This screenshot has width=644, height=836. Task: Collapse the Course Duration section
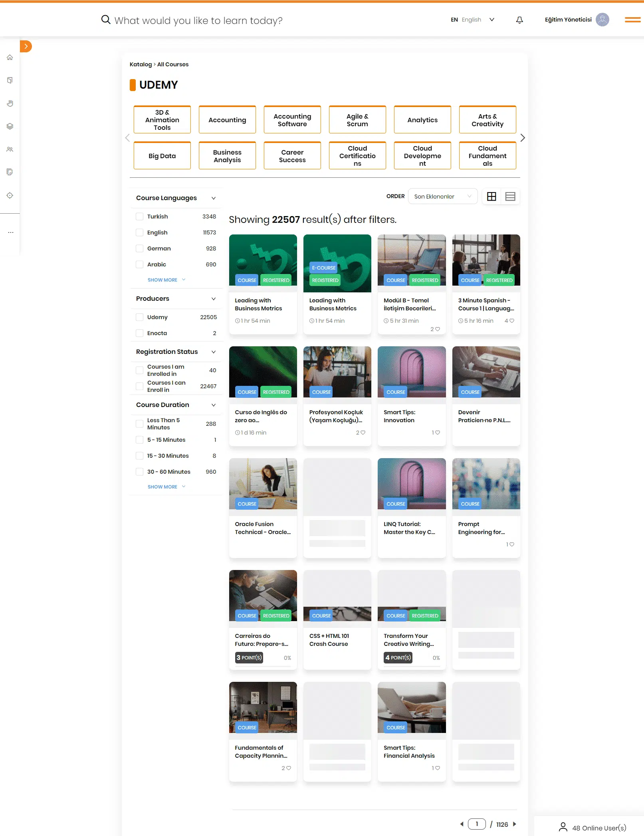[214, 405]
